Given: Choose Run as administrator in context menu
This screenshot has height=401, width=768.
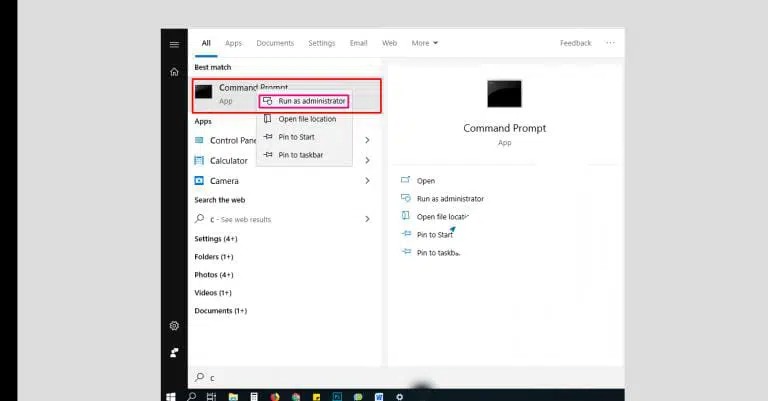Looking at the screenshot, I should click(x=304, y=101).
